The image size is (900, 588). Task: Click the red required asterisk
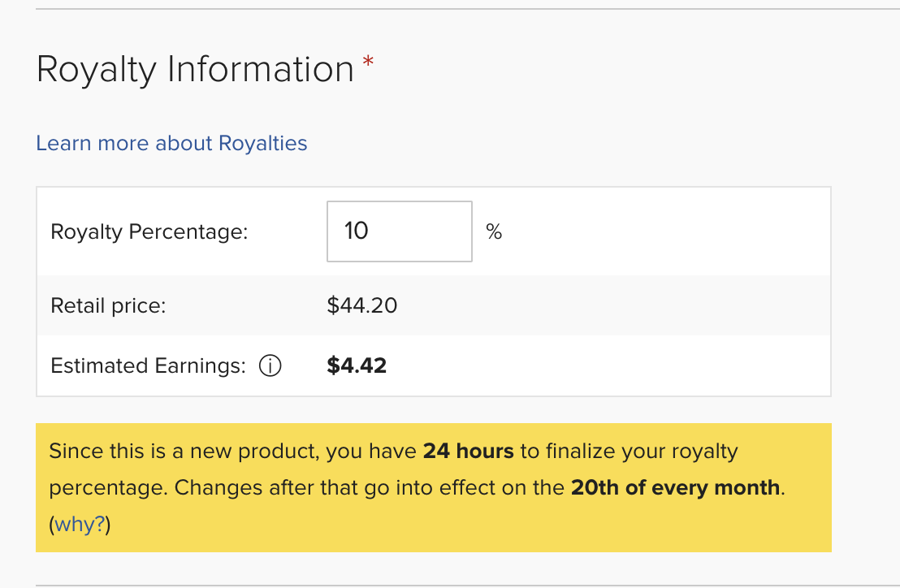[369, 62]
